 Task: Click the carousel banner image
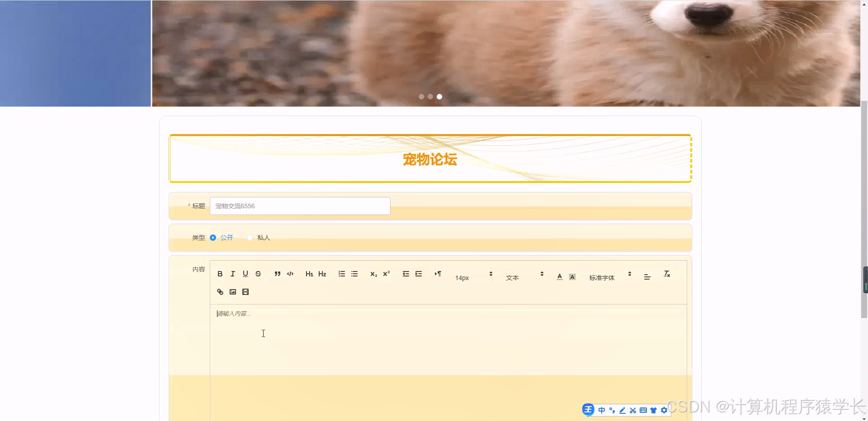506,53
